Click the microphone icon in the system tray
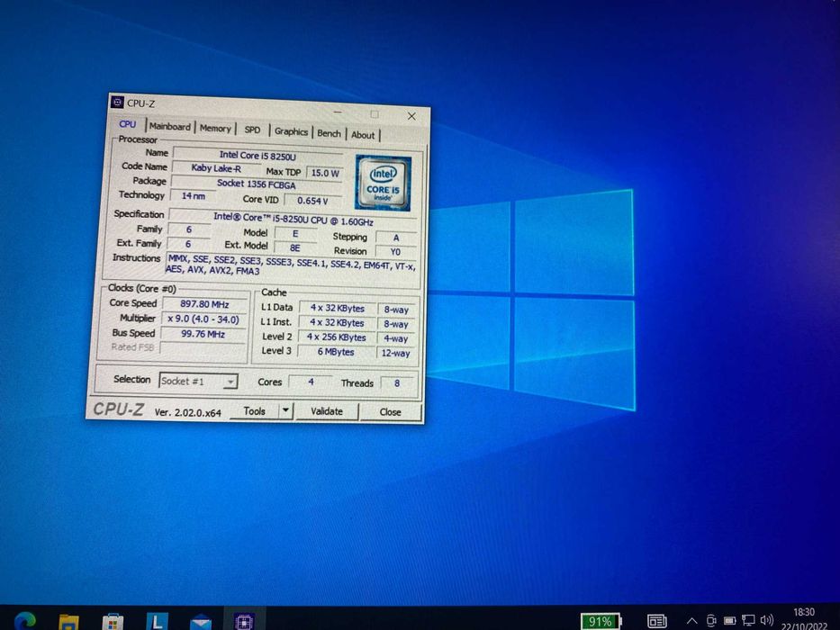Viewport: 840px width, 630px height. (x=711, y=621)
